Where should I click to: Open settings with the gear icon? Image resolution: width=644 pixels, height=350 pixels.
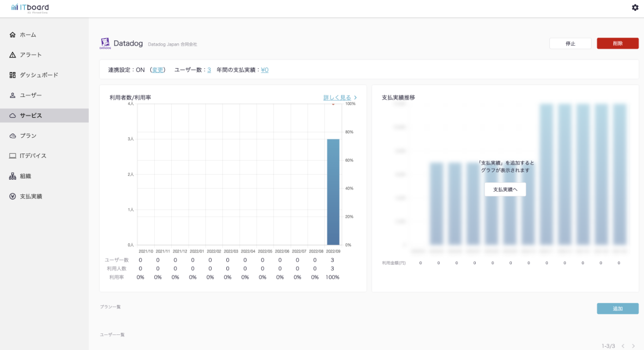pyautogui.click(x=635, y=7)
